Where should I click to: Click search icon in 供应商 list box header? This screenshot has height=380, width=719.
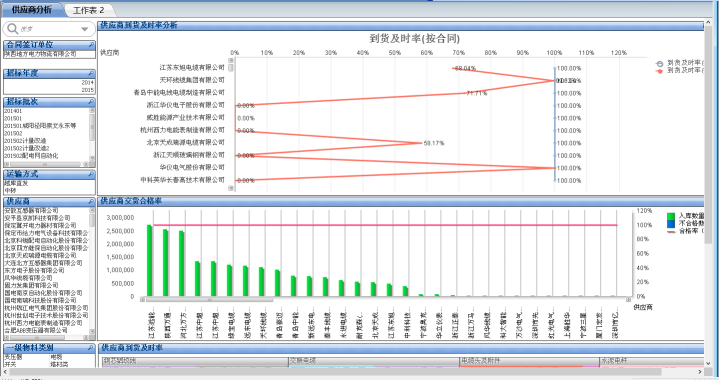click(91, 201)
